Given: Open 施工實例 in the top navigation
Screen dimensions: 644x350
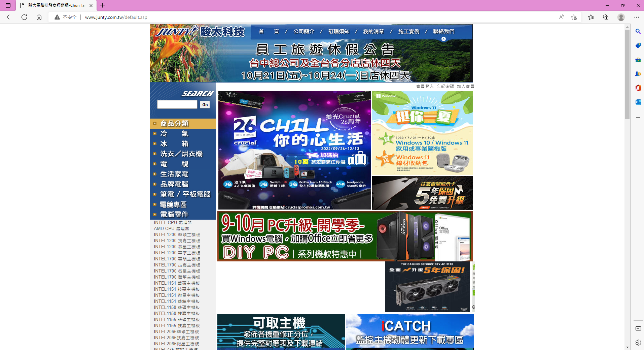Looking at the screenshot, I should click(x=409, y=31).
